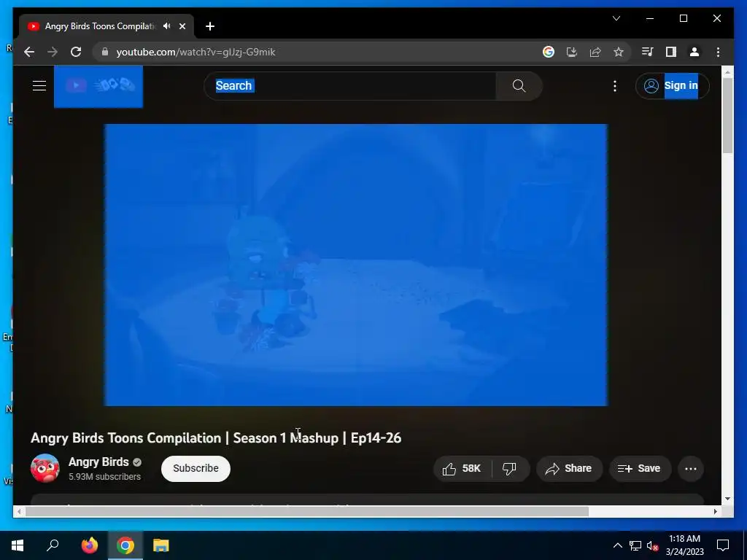747x560 pixels.
Task: Focus the YouTube Search field
Action: pyautogui.click(x=350, y=86)
